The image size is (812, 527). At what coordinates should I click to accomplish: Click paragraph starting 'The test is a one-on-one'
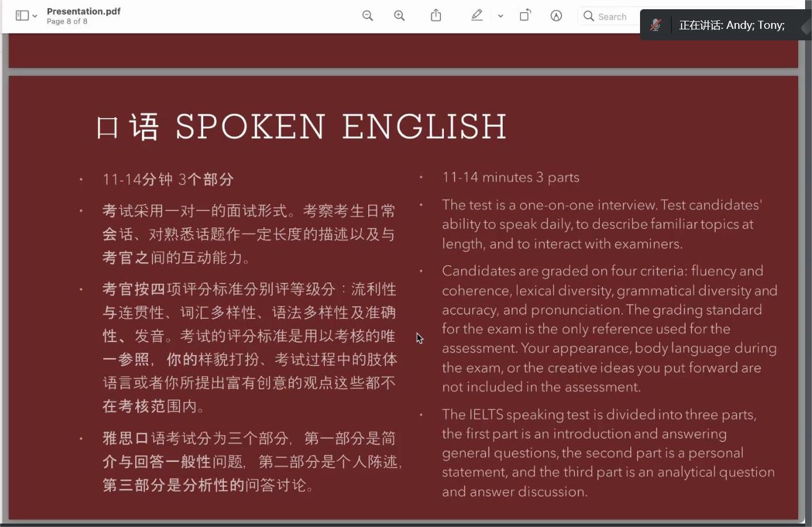click(x=602, y=224)
